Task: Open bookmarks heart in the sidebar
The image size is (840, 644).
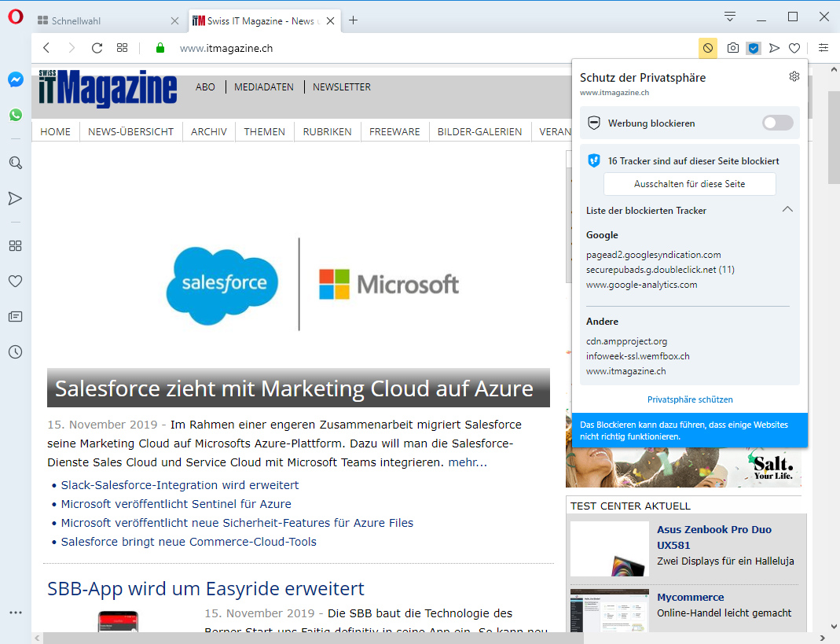Action: [16, 281]
